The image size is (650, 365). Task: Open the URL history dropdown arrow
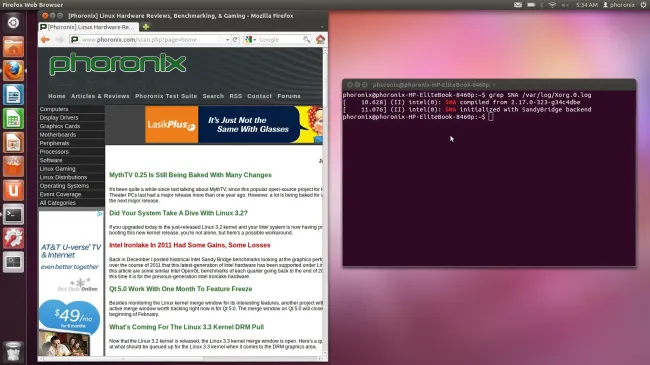pyautogui.click(x=228, y=39)
